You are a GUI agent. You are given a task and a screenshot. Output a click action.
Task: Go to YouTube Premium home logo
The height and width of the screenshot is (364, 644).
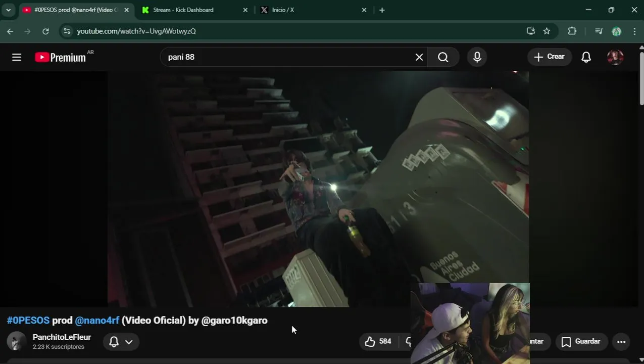pyautogui.click(x=61, y=57)
